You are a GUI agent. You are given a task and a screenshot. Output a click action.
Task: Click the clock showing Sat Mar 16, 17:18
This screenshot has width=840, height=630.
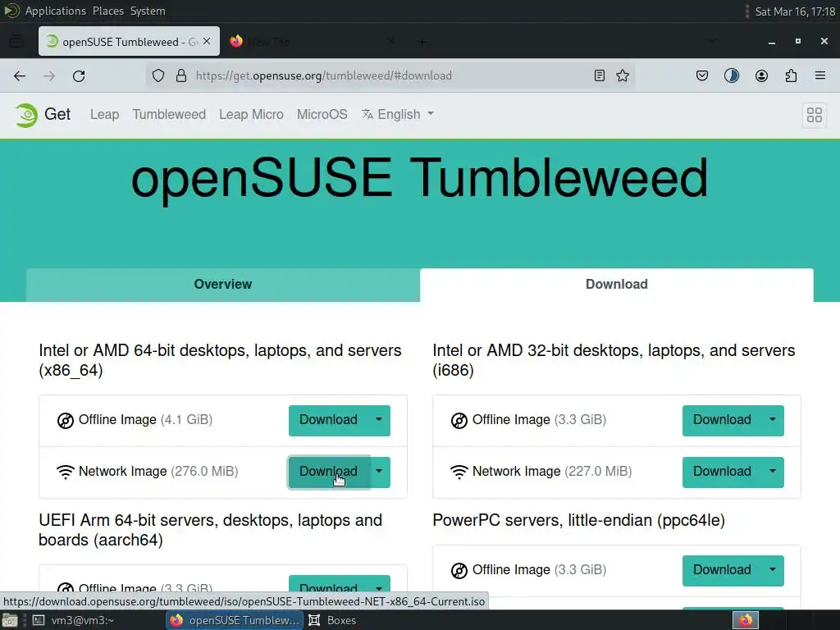(795, 11)
